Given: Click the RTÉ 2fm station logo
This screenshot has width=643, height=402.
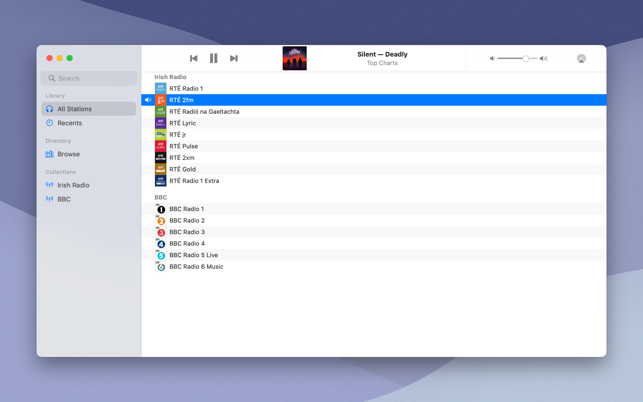Looking at the screenshot, I should [161, 100].
